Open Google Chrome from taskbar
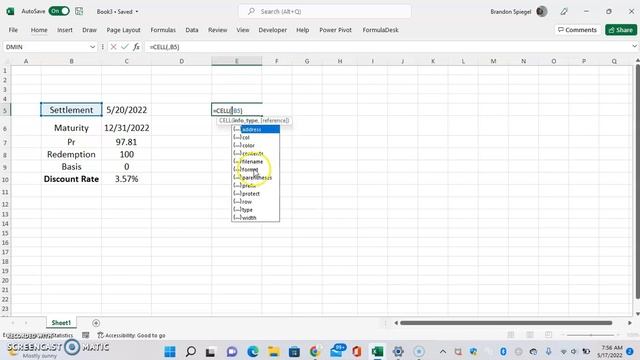The height and width of the screenshot is (360, 640). tap(315, 351)
